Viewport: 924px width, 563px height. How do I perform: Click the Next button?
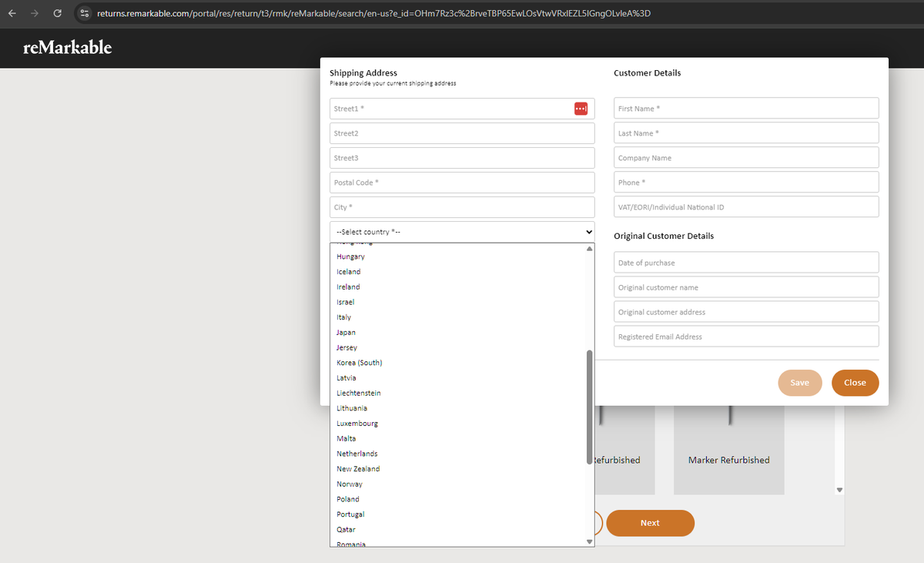pos(650,523)
